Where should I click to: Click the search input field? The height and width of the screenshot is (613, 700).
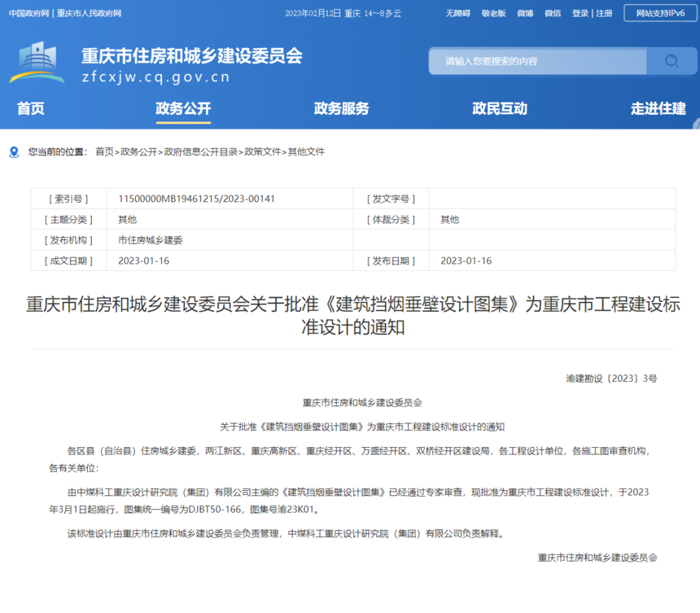click(537, 61)
